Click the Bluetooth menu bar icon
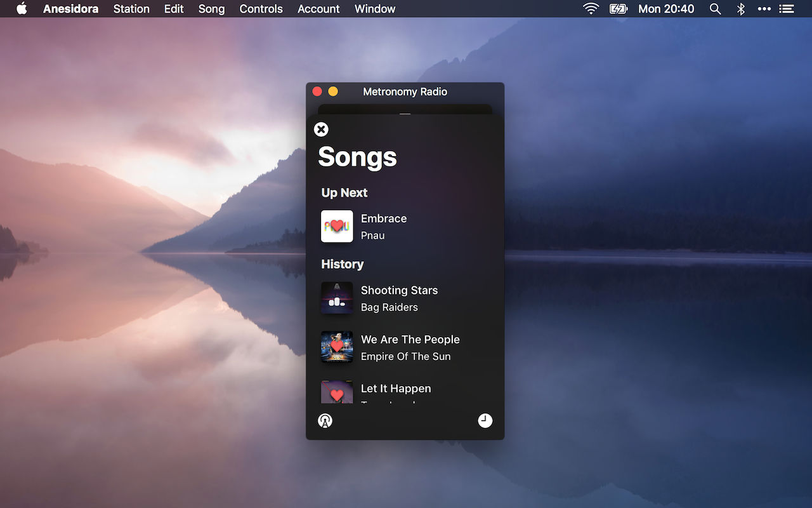The width and height of the screenshot is (812, 508). [x=740, y=9]
